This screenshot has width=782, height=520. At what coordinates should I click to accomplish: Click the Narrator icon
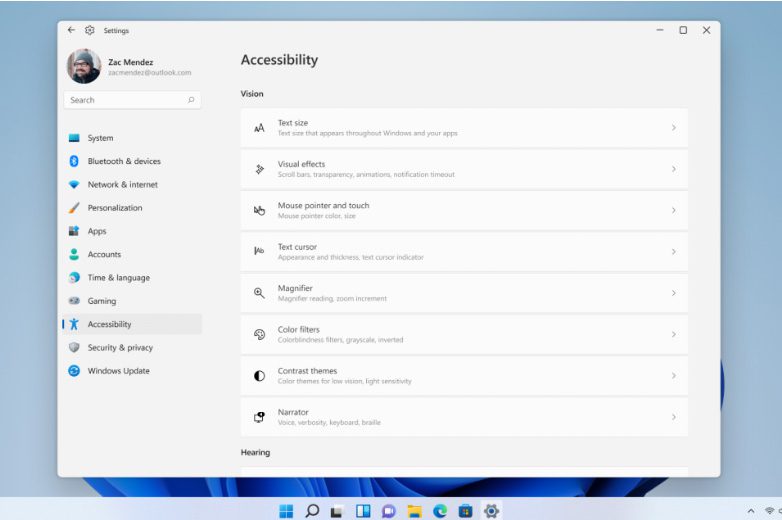click(259, 417)
